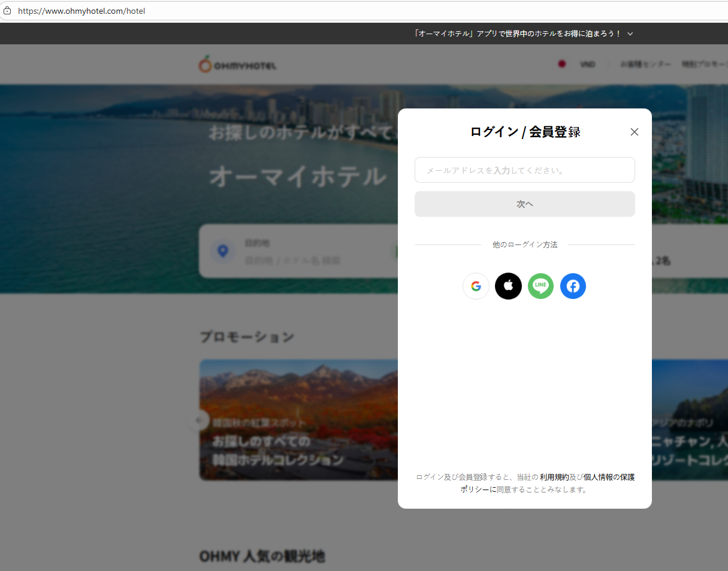Expand the app promotion banner chevron

point(630,34)
